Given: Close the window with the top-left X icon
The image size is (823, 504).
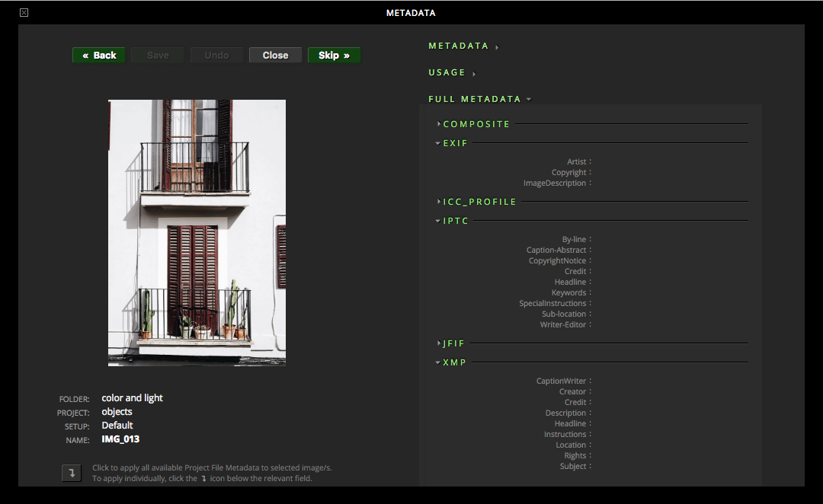Looking at the screenshot, I should (x=24, y=12).
